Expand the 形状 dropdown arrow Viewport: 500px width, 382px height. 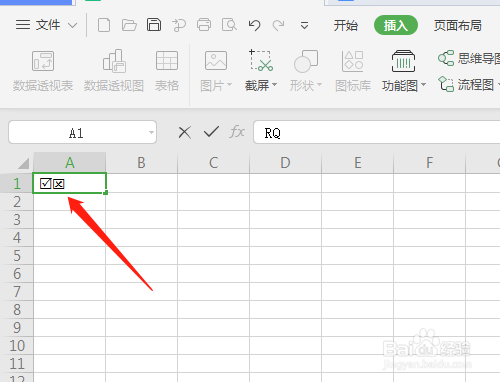click(x=319, y=85)
